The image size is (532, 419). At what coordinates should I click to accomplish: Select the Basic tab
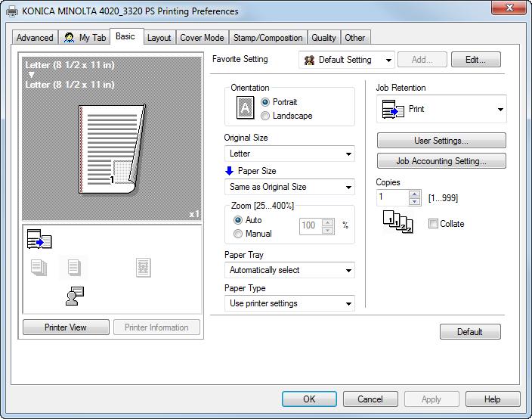(x=126, y=36)
